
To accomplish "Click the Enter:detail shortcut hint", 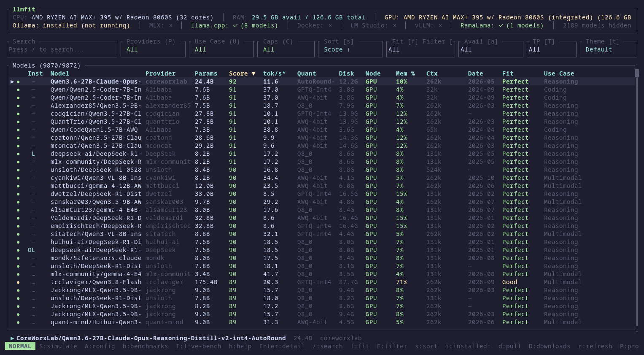I will (282, 346).
